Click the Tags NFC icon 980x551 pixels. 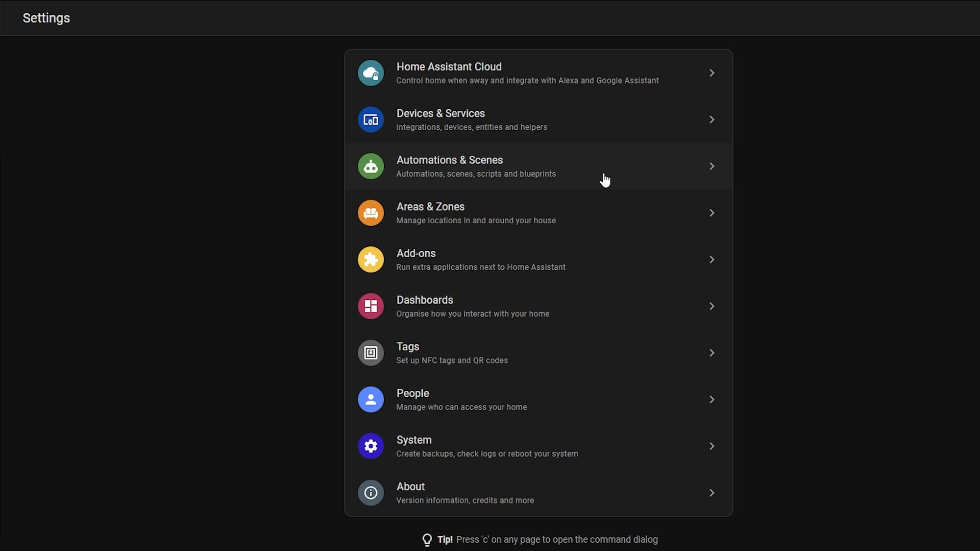pos(370,353)
